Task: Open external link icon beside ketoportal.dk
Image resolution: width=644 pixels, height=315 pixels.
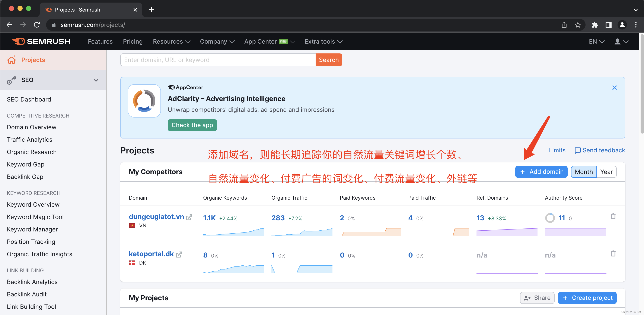Action: (179, 254)
